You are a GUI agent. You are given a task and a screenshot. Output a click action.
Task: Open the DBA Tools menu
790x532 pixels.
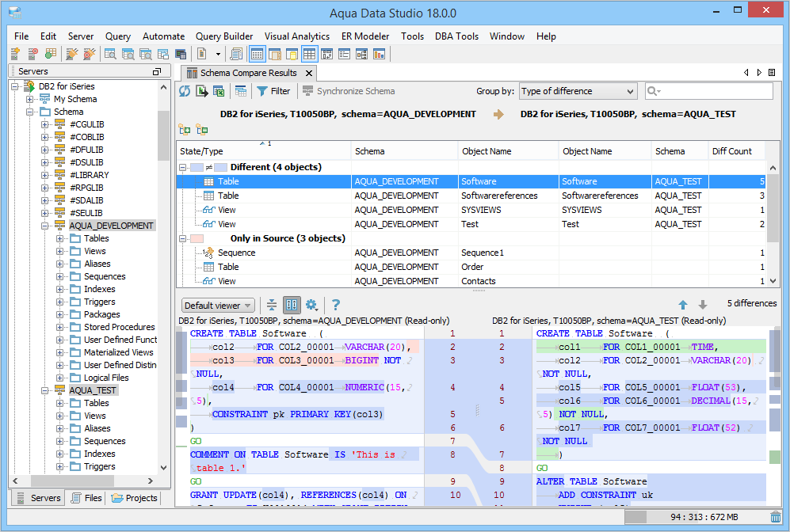pos(456,36)
